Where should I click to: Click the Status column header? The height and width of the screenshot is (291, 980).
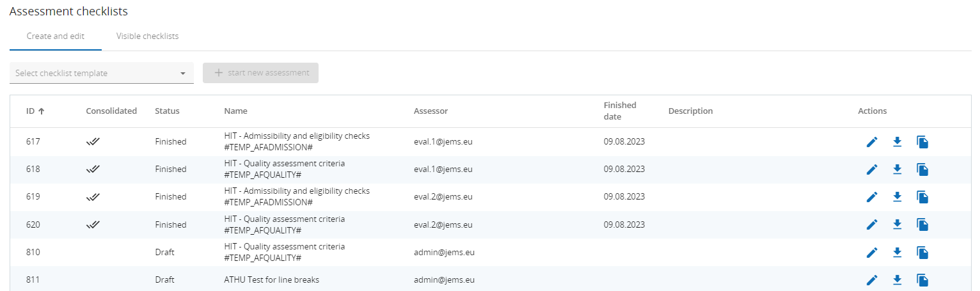167,111
